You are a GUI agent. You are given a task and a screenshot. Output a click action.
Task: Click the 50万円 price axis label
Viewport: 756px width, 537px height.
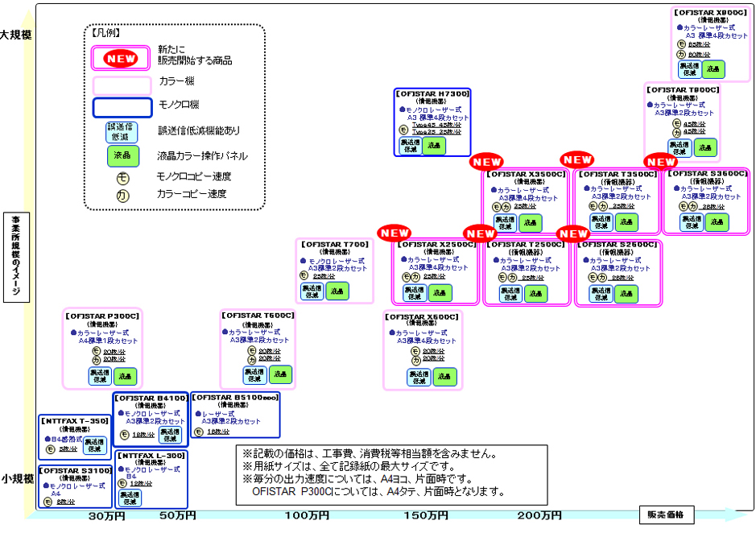coord(177,515)
